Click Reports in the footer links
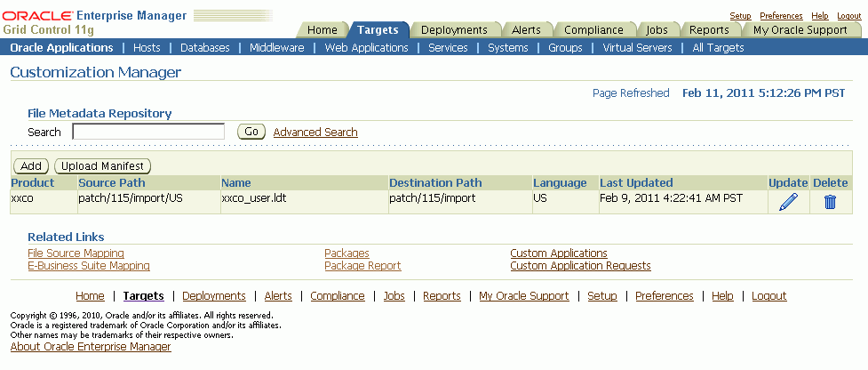This screenshot has height=370, width=868. [x=442, y=296]
